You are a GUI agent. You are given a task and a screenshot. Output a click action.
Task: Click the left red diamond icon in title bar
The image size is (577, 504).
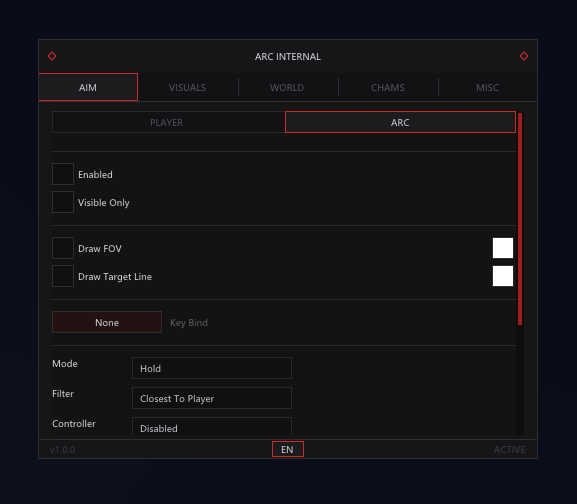(52, 56)
